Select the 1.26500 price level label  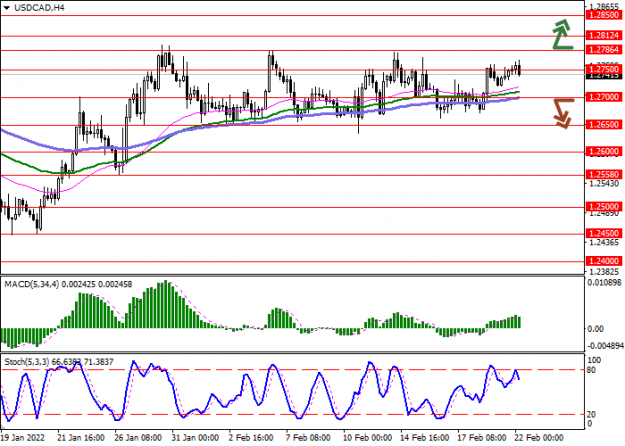coord(604,125)
